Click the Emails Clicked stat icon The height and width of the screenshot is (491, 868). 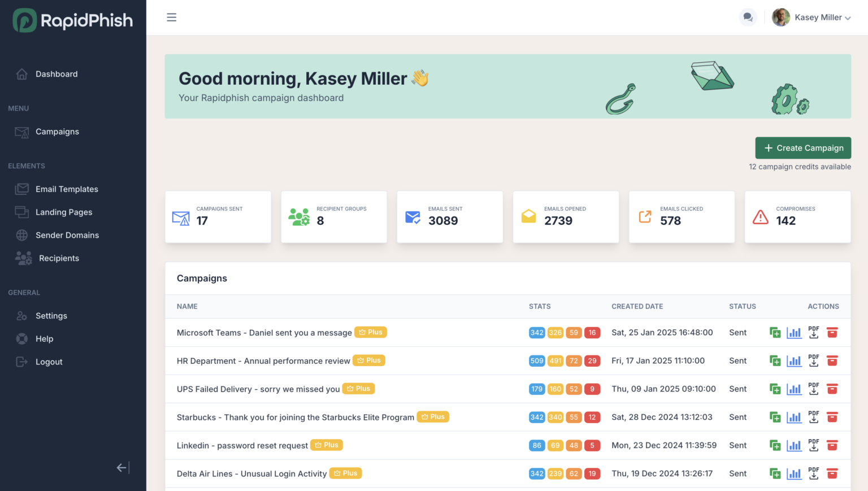(645, 216)
